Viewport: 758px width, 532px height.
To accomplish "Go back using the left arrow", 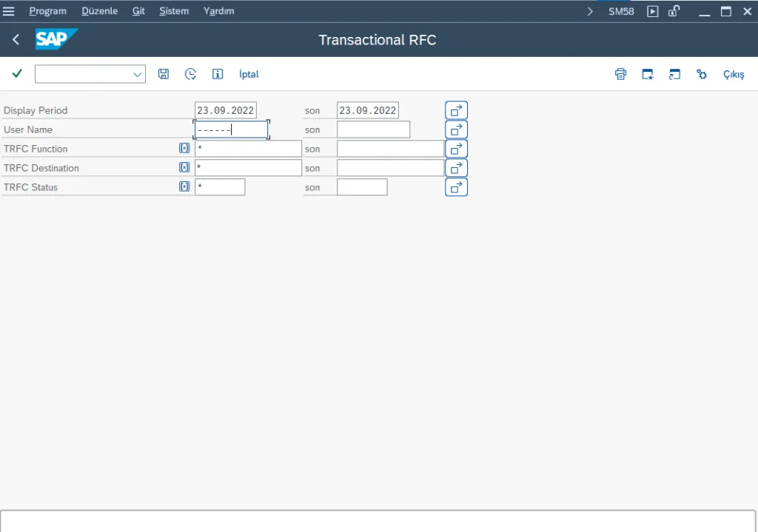I will 16,40.
